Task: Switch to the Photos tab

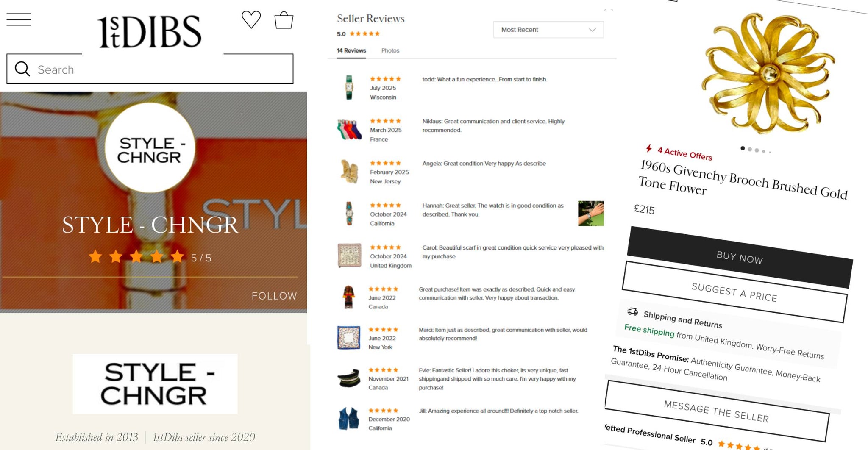Action: pos(390,50)
